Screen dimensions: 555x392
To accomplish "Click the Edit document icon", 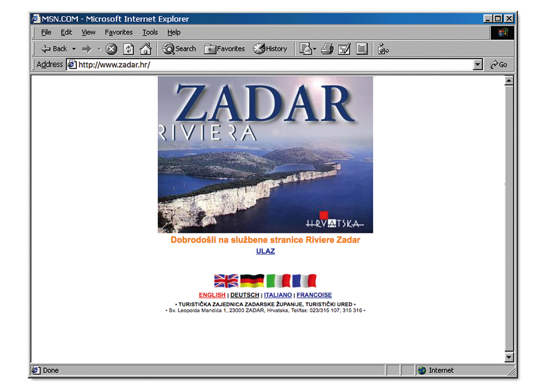I will [344, 48].
